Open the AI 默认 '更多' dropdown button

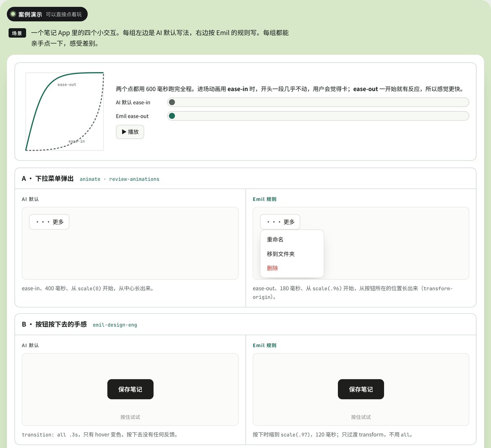(49, 222)
